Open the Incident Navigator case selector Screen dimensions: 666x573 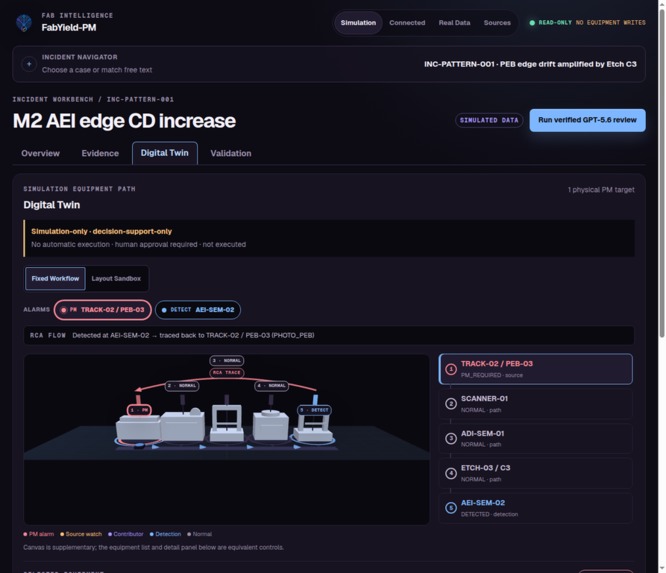tap(329, 64)
